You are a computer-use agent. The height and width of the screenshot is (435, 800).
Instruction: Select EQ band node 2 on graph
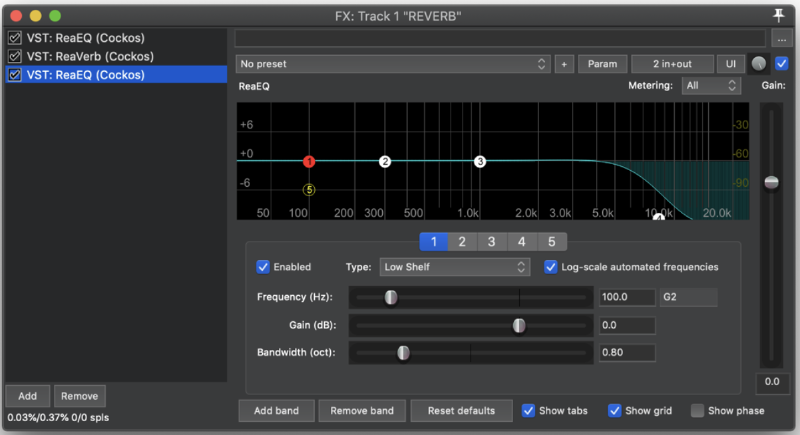(x=385, y=162)
